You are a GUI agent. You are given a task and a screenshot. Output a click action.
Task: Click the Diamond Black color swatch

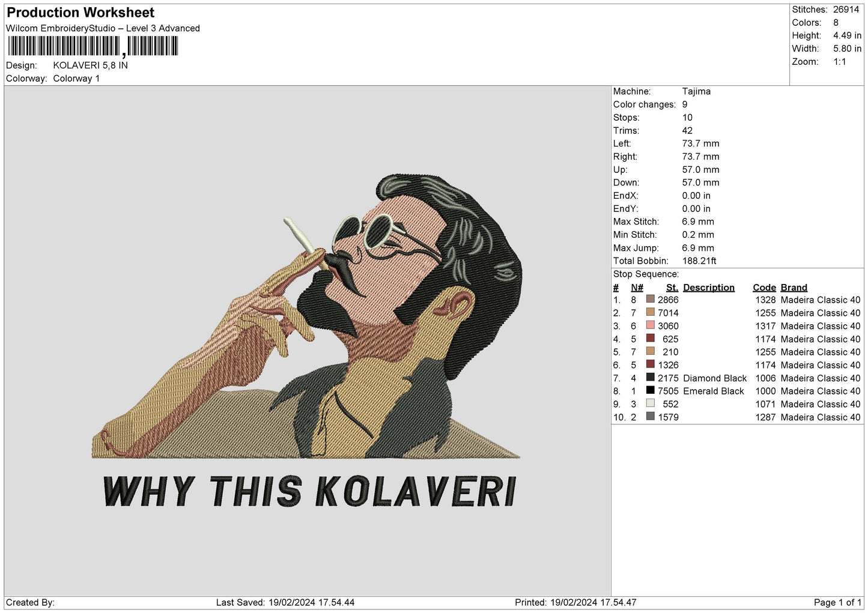click(650, 378)
